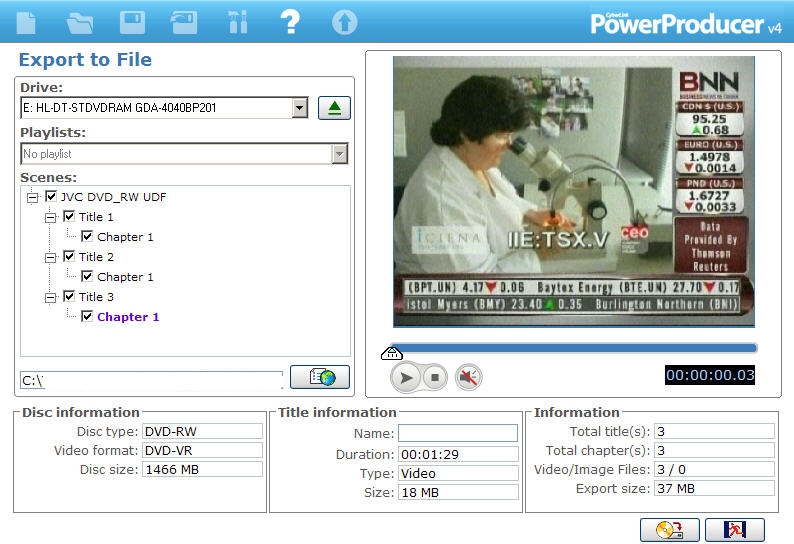Screen dimensions: 794x544
Task: Click the playback slider thumb
Action: pyautogui.click(x=391, y=353)
